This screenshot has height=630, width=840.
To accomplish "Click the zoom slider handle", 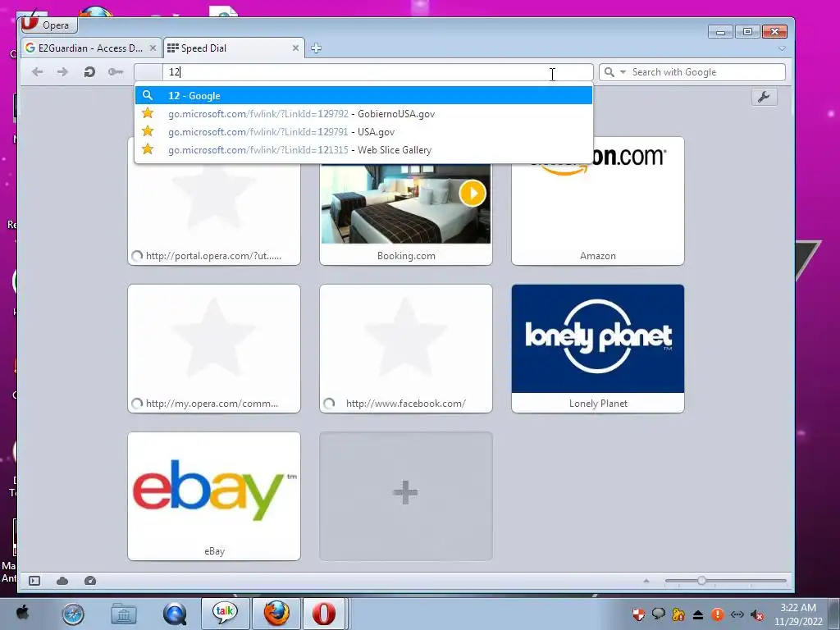I will [x=701, y=581].
